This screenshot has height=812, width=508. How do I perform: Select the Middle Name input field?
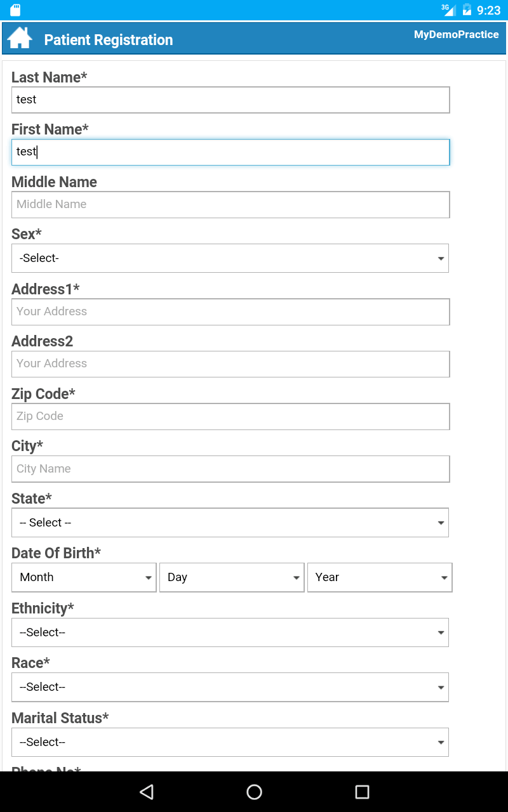point(230,204)
